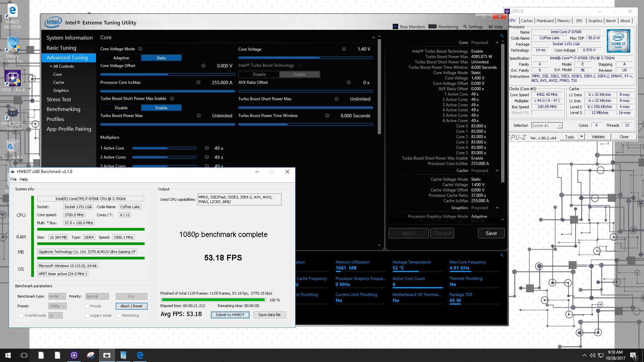Open Monitoring view in XTU toolbar
Screen dimensions: 644x362
click(443, 26)
